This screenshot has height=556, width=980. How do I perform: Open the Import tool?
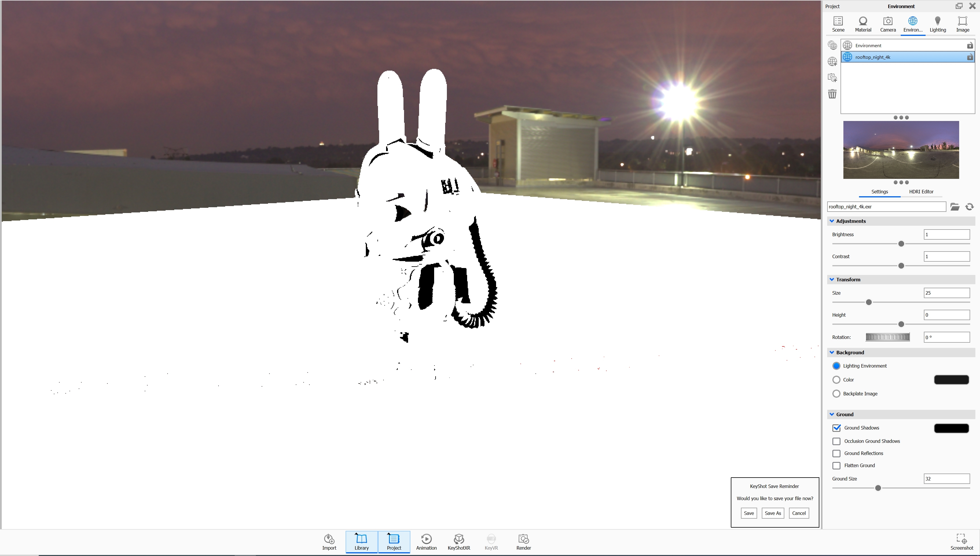tap(329, 542)
